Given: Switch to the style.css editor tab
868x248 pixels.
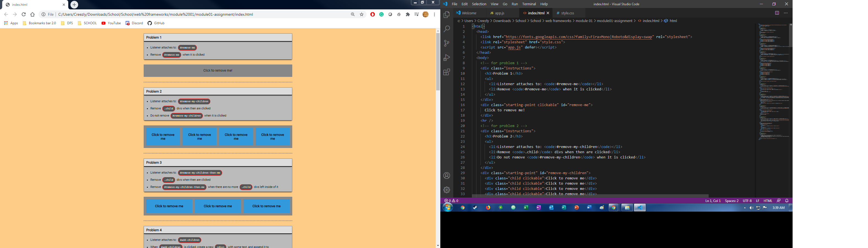Looking at the screenshot, I should pos(568,13).
